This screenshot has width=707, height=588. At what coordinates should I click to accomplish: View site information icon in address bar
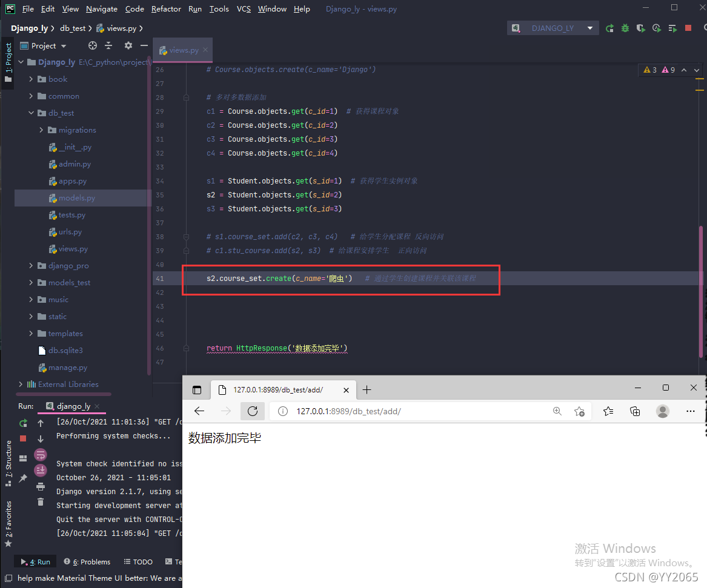(x=283, y=411)
